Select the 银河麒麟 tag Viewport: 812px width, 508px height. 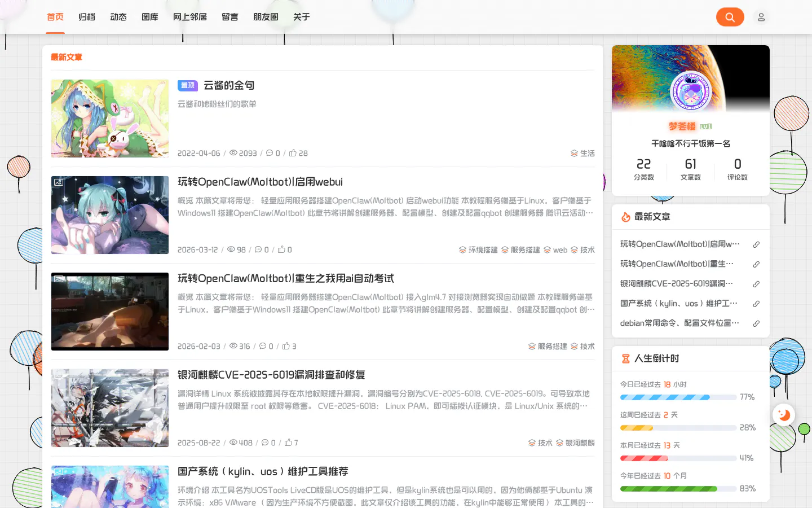575,443
